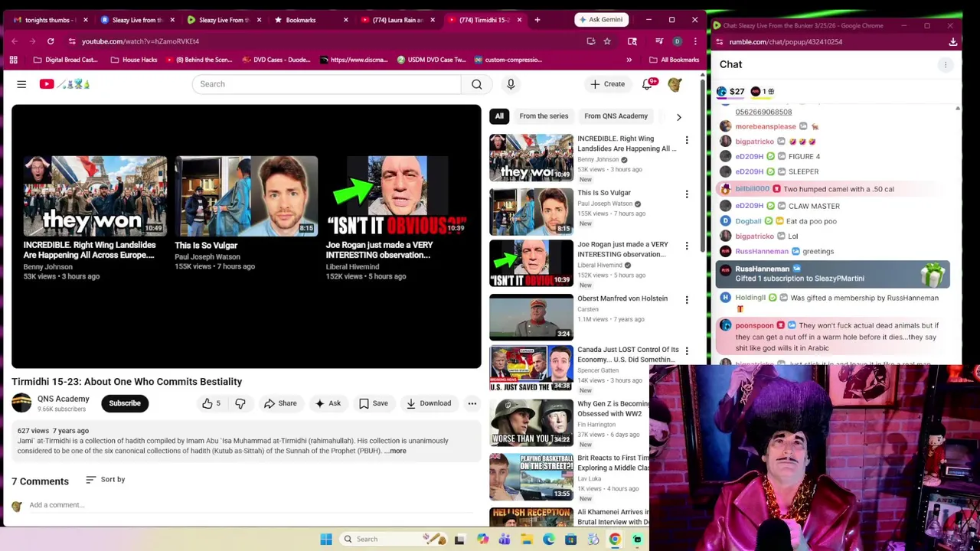Image resolution: width=980 pixels, height=551 pixels.
Task: Click the Chrome address bar URL
Action: (140, 41)
